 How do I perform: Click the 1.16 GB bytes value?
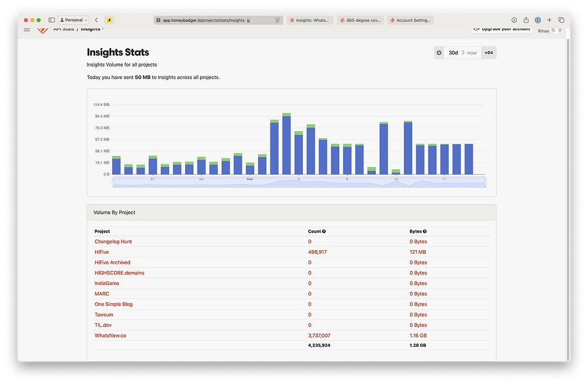(x=418, y=336)
